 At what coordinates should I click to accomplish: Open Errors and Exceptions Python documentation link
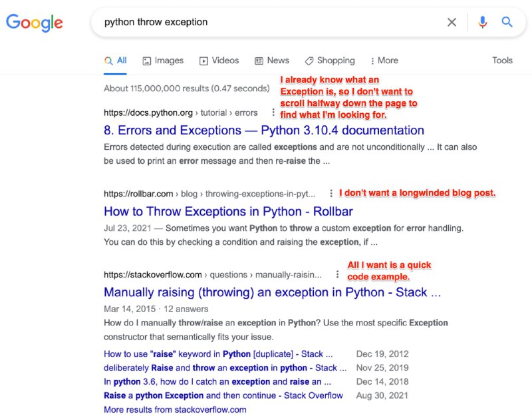click(x=263, y=130)
